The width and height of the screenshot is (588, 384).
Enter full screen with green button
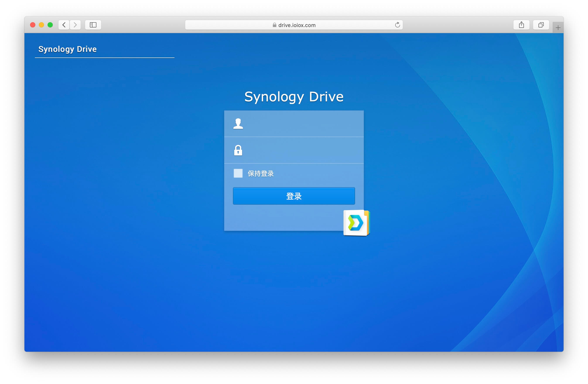click(x=50, y=25)
